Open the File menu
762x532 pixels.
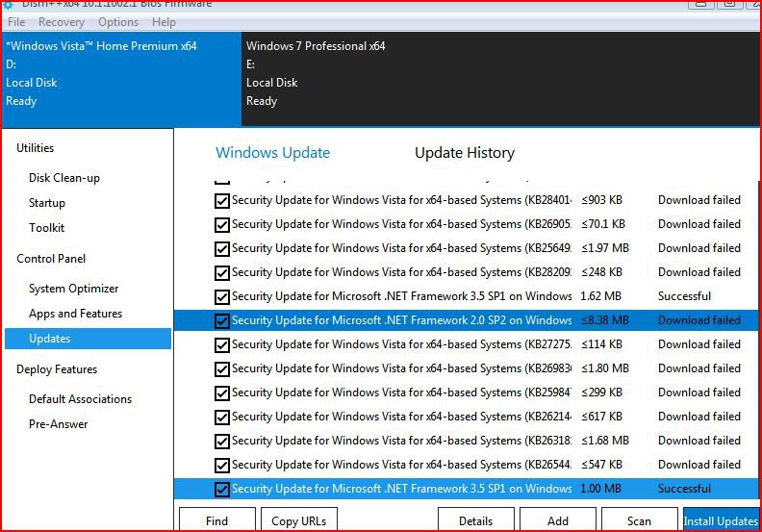[x=16, y=22]
